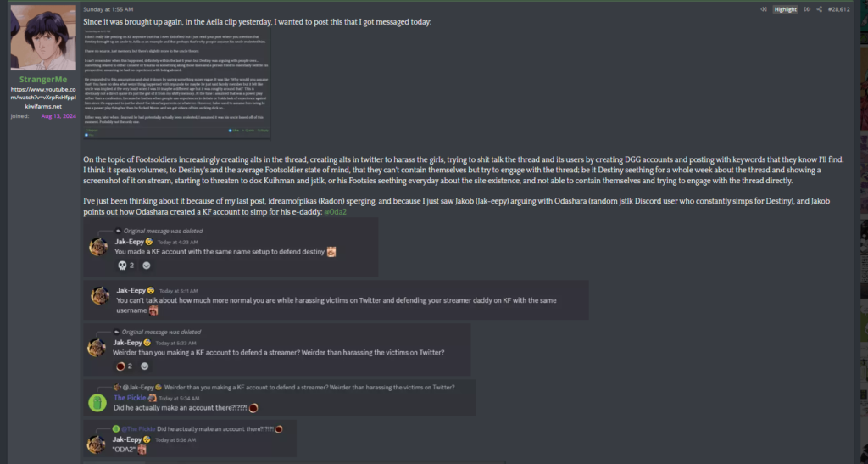Image resolution: width=868 pixels, height=464 pixels.
Task: Click the Highlight button
Action: [x=786, y=9]
